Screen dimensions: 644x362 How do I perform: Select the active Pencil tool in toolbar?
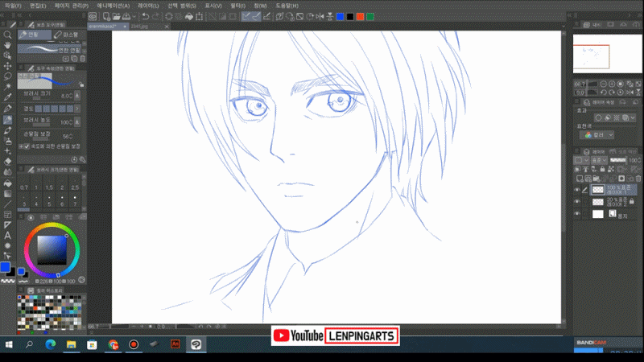click(x=7, y=119)
